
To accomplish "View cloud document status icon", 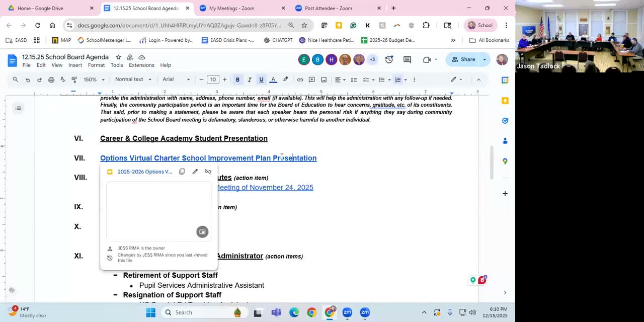I will coord(142,57).
